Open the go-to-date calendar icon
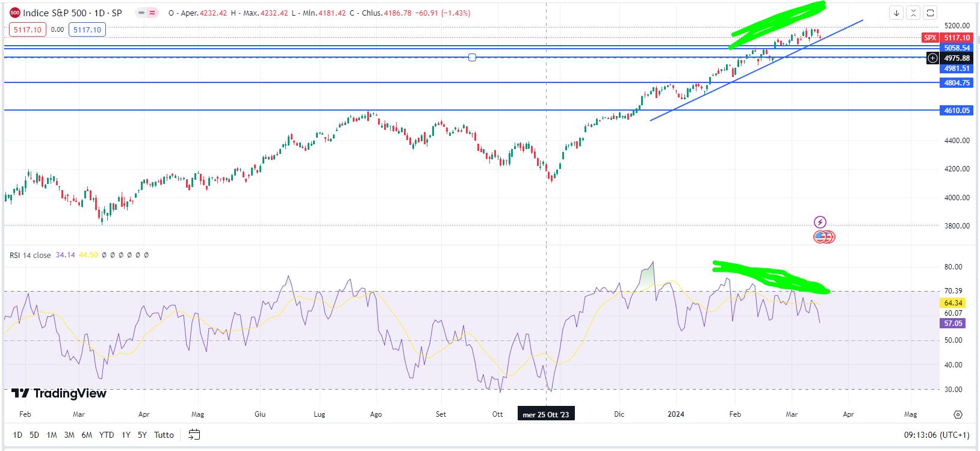This screenshot has height=451, width=980. pos(194,434)
